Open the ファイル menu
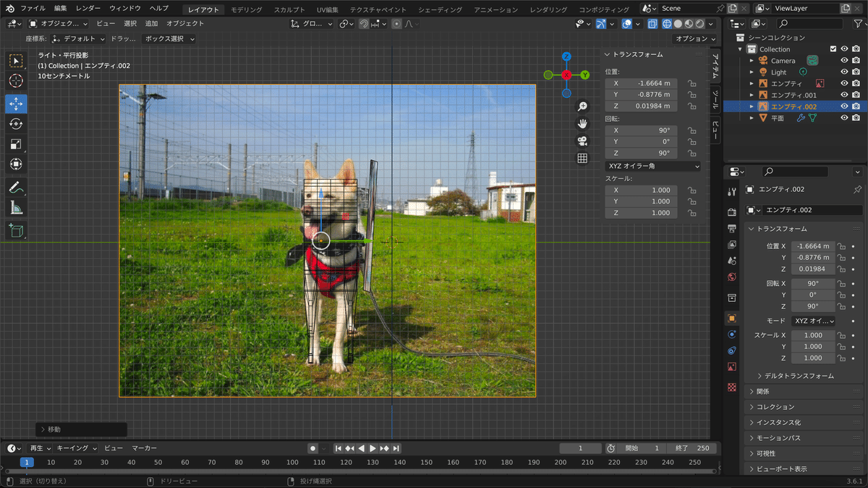The height and width of the screenshot is (488, 868). tap(33, 9)
